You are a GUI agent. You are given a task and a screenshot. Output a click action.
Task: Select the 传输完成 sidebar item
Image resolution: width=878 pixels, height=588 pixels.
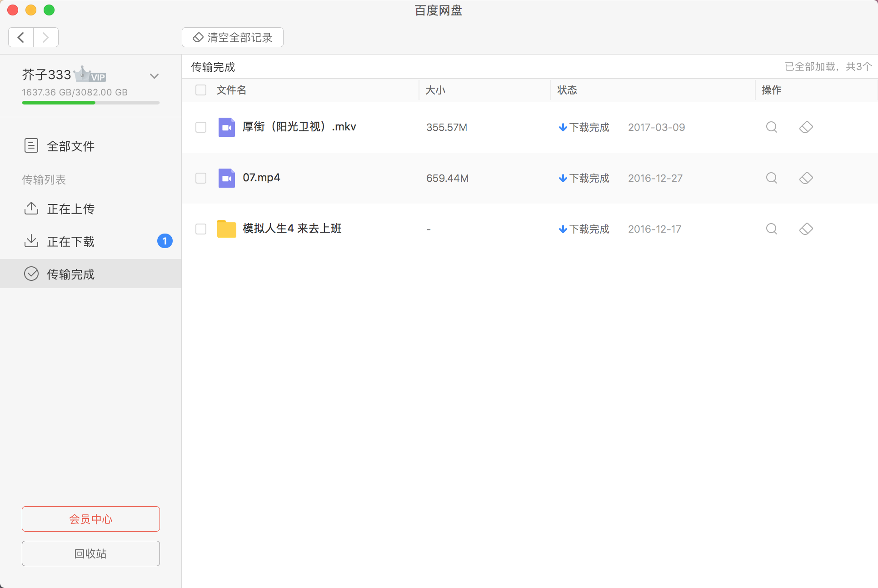click(x=91, y=274)
